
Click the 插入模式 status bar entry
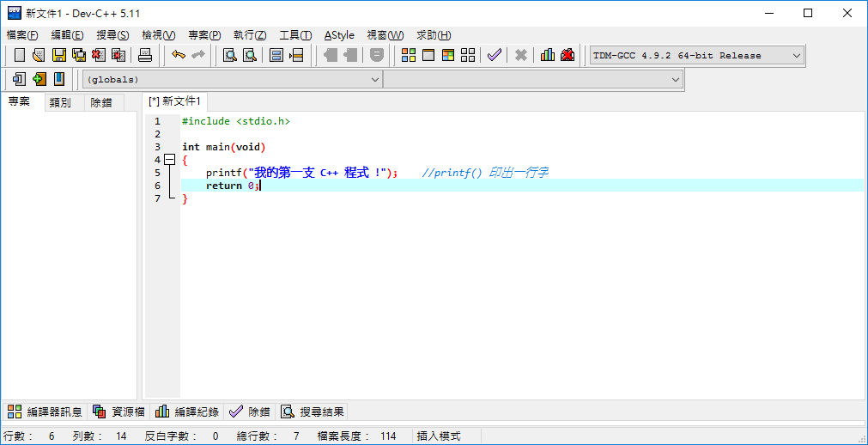439,436
